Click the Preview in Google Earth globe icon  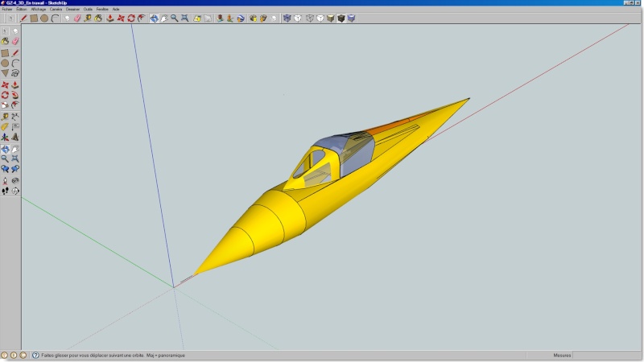241,18
